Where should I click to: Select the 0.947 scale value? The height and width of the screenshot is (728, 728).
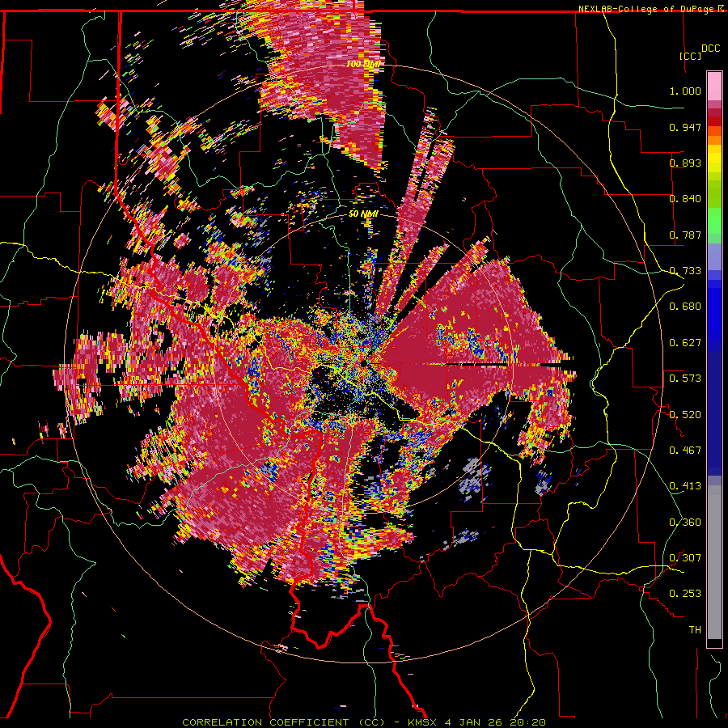685,127
